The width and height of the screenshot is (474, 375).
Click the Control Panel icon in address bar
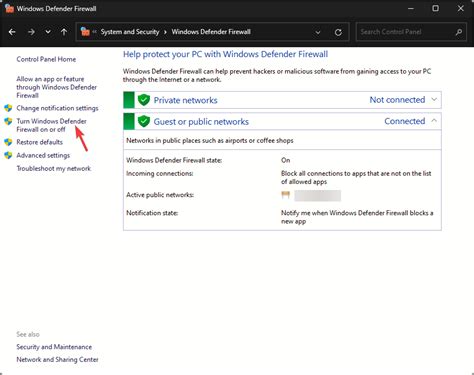point(85,32)
